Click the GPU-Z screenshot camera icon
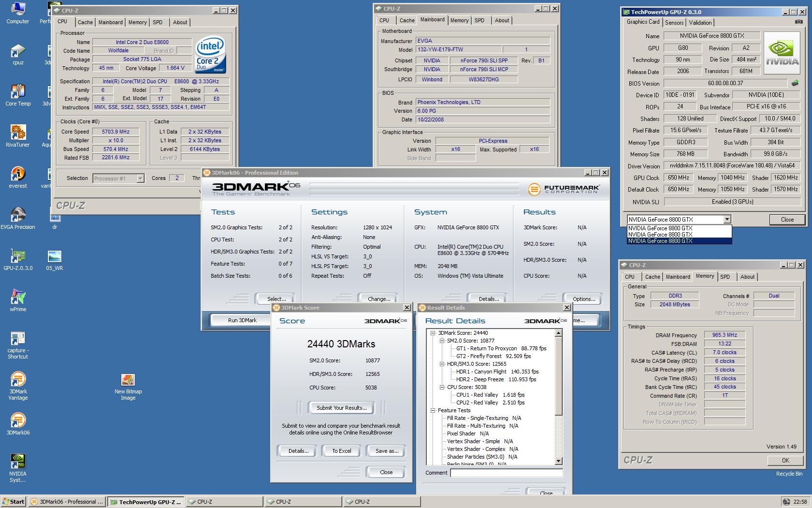 pos(798,22)
